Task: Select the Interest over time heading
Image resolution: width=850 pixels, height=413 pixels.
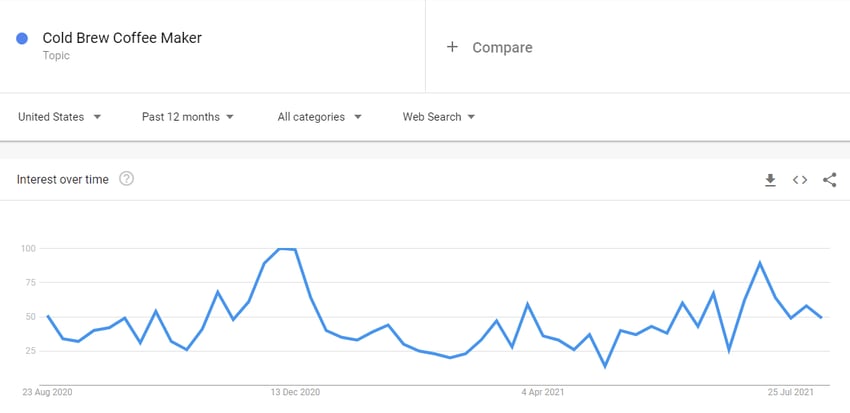Action: 63,179
